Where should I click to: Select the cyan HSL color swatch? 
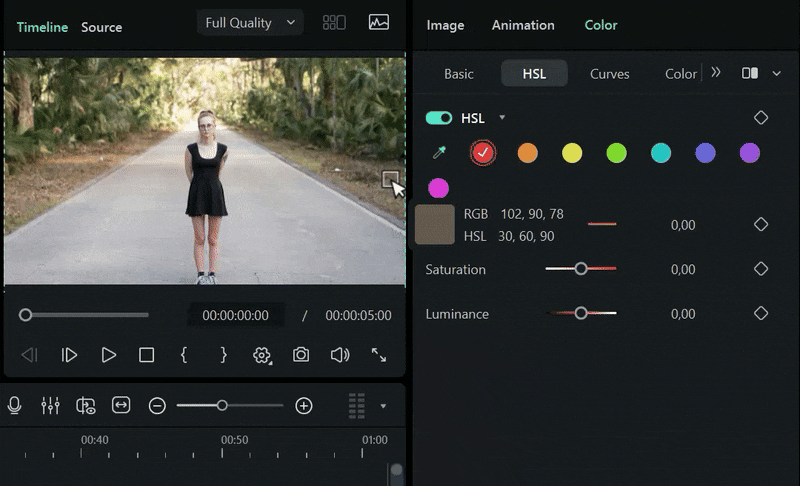pyautogui.click(x=661, y=153)
